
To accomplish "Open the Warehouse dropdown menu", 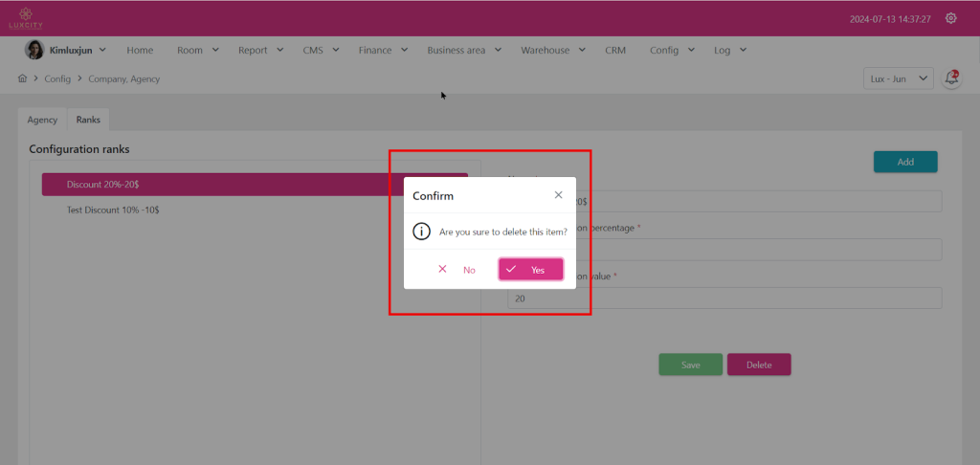I will (552, 50).
